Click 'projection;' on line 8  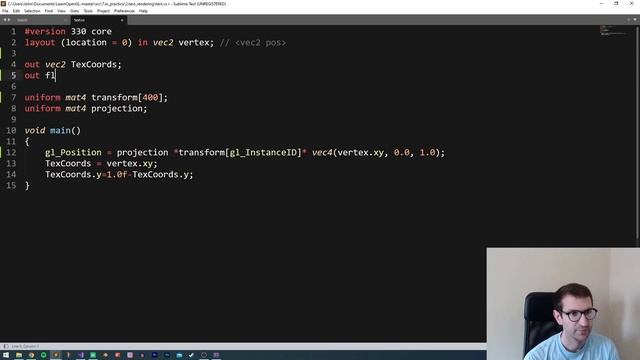[x=119, y=109]
